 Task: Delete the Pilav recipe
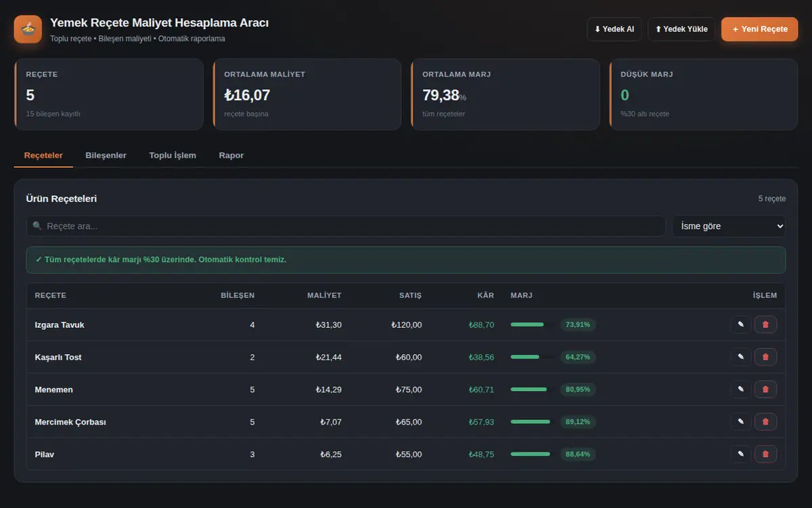point(765,454)
